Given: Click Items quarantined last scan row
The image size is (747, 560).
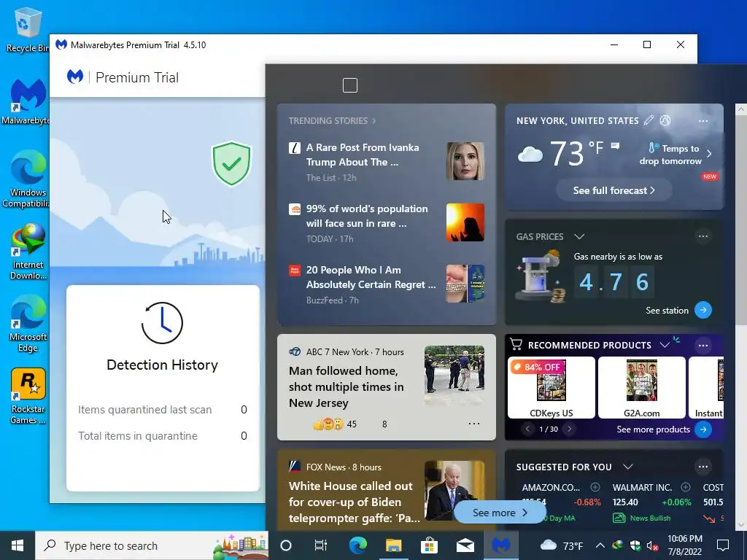Looking at the screenshot, I should (163, 410).
